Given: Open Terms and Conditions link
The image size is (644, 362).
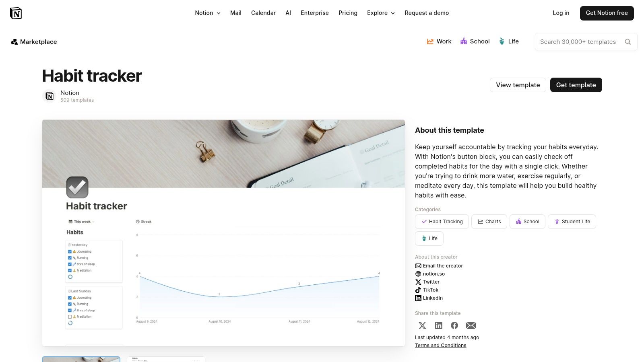Looking at the screenshot, I should [440, 346].
